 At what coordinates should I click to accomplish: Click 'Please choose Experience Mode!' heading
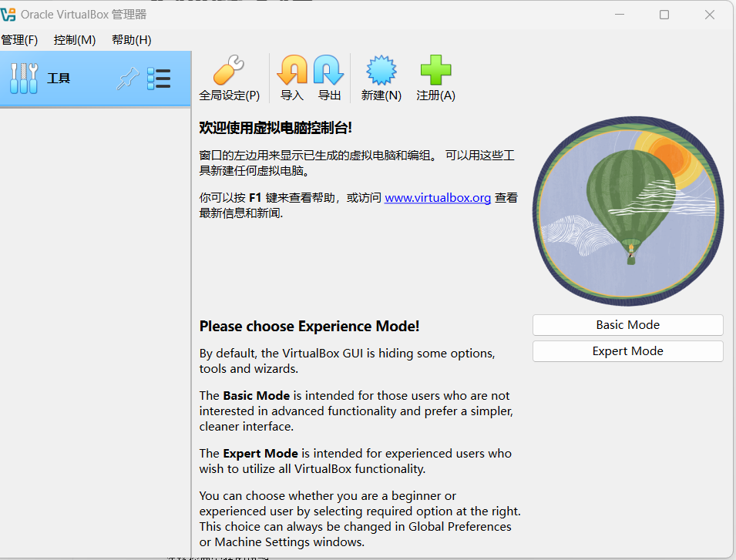[309, 327]
